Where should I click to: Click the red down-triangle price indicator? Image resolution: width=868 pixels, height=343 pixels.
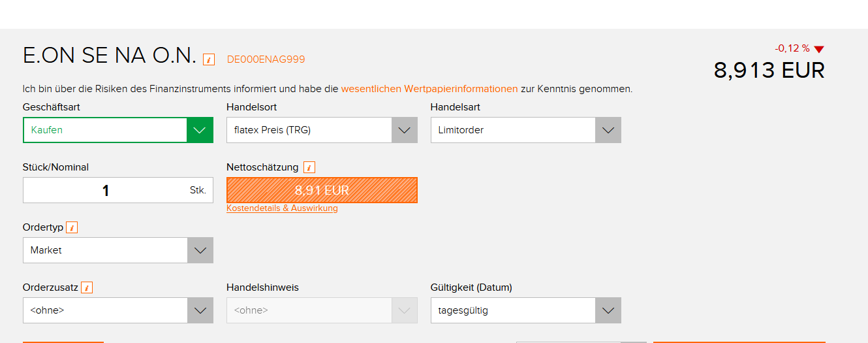819,49
